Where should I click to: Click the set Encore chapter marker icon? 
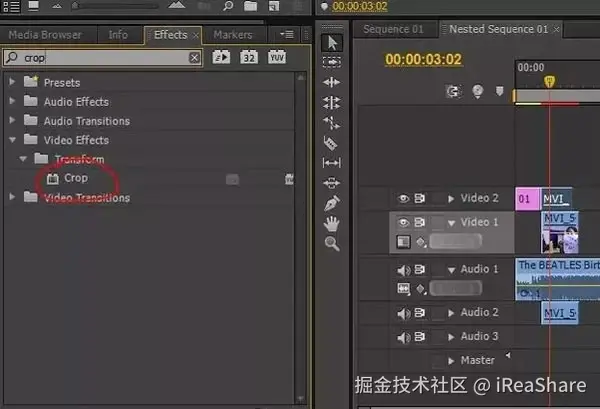478,91
